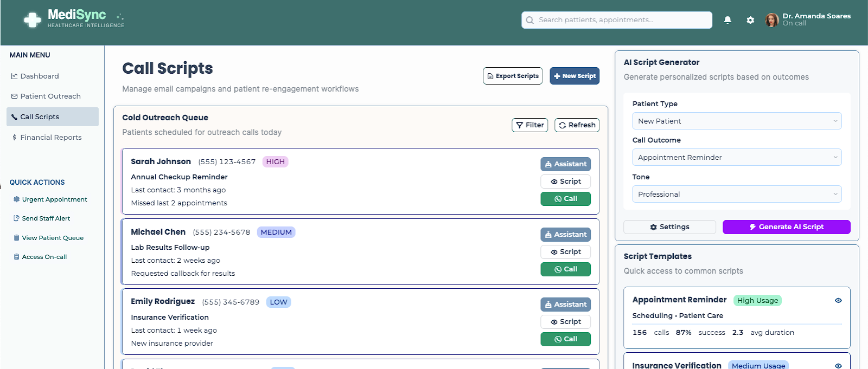Refresh the Cold Outreach Queue
This screenshot has height=369, width=868.
click(x=577, y=125)
